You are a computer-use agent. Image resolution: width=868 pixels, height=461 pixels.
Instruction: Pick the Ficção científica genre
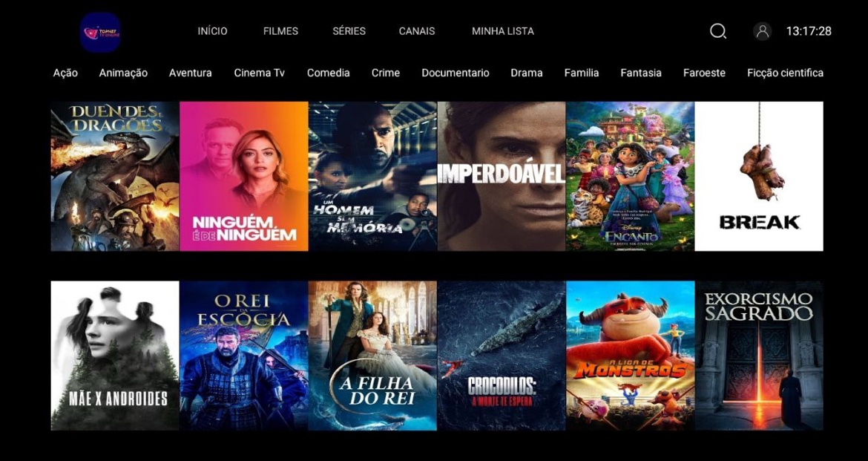click(785, 73)
